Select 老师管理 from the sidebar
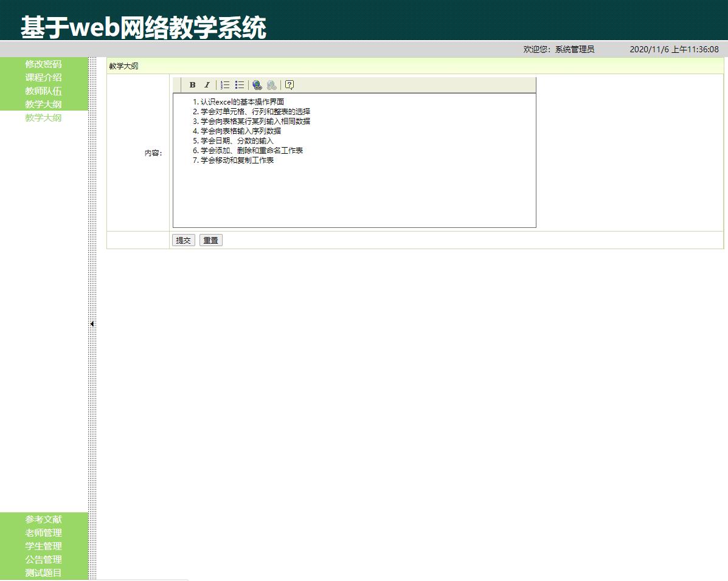This screenshot has width=728, height=581. pyautogui.click(x=43, y=532)
